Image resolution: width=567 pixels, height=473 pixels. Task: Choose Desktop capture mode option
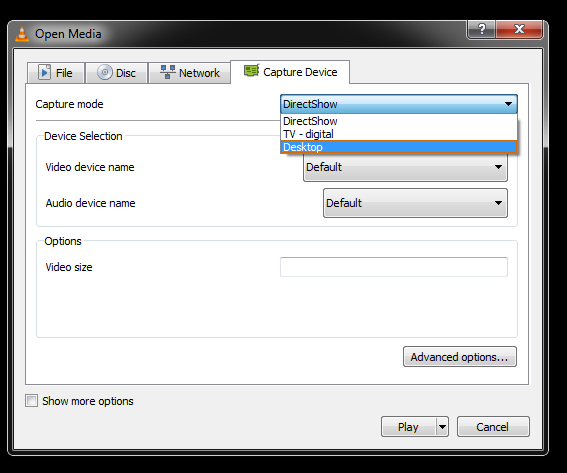pyautogui.click(x=399, y=147)
